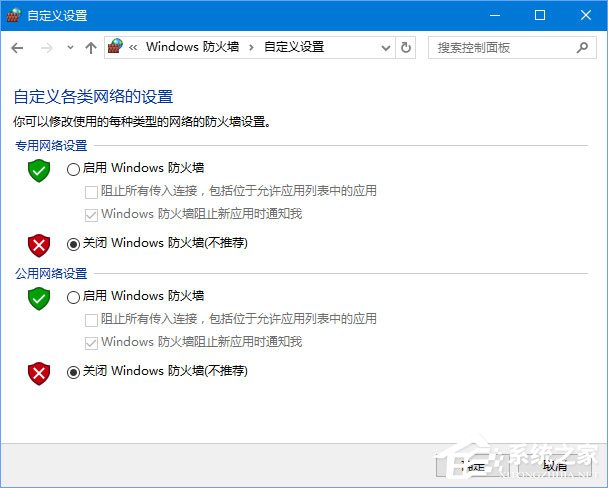Click the search magnifier icon
This screenshot has width=608, height=488.
582,48
